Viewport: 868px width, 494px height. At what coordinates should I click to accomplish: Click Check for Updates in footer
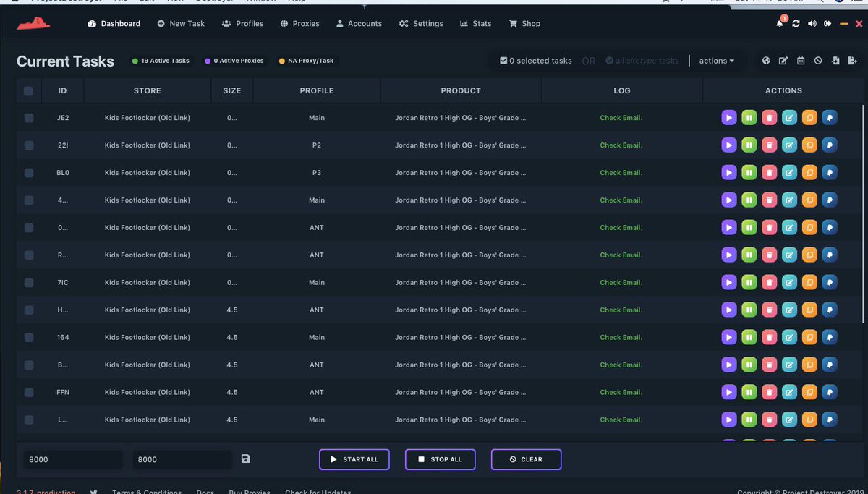(318, 492)
